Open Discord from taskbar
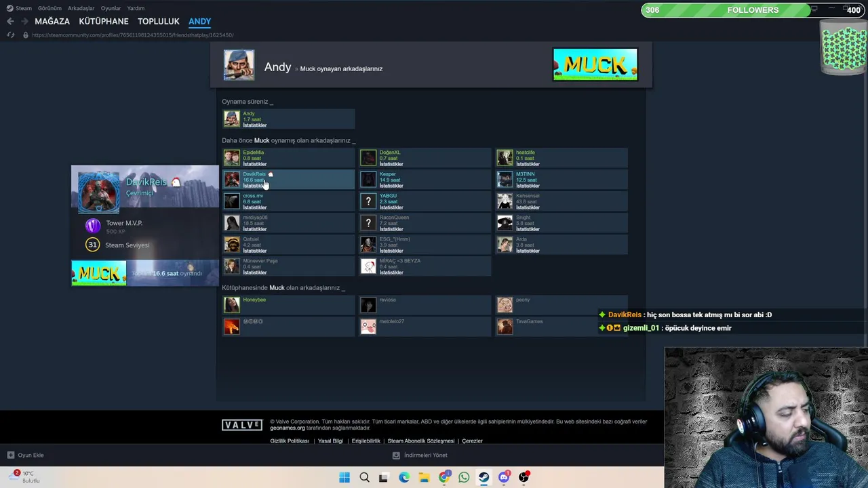Image resolution: width=868 pixels, height=488 pixels. [x=503, y=477]
